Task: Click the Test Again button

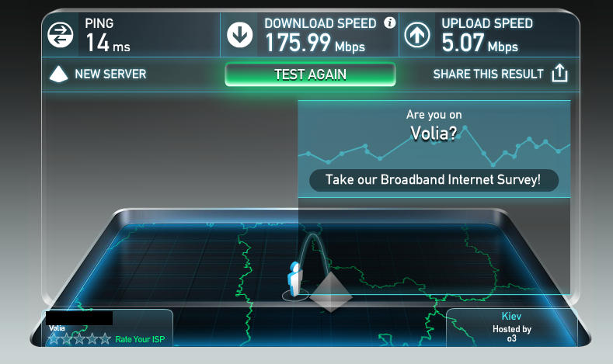Action: click(x=311, y=75)
